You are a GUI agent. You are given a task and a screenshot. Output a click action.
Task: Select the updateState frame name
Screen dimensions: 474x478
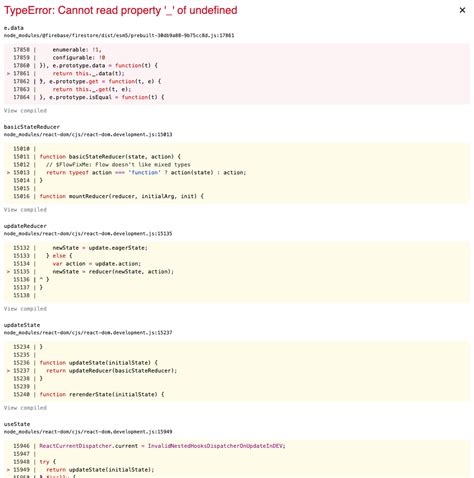(22, 325)
